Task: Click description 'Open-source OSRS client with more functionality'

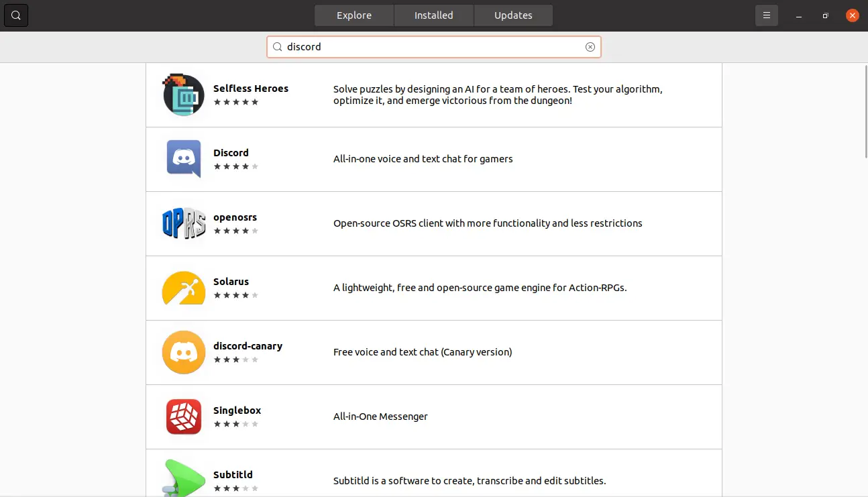Action: pos(488,223)
